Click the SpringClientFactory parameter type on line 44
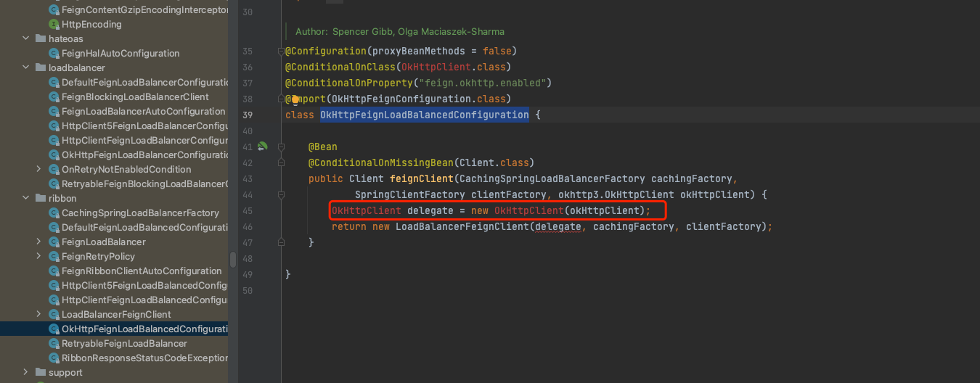Screen dimensions: 980x383 (410, 194)
